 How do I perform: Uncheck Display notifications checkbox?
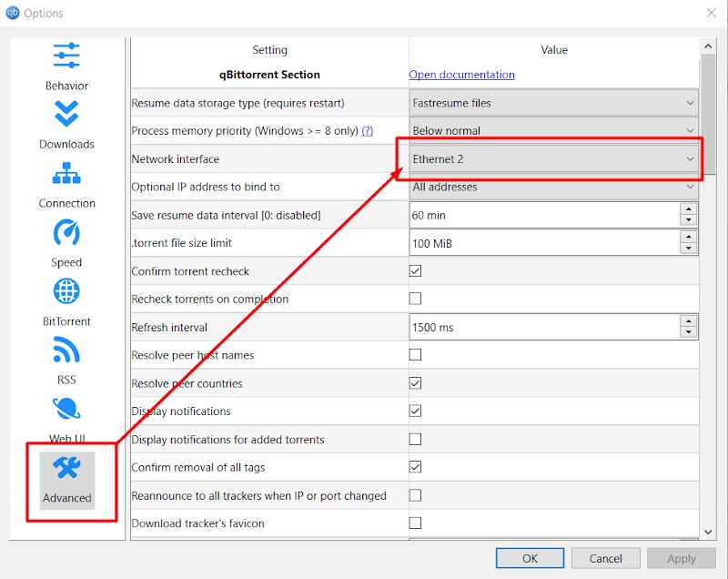tap(416, 411)
